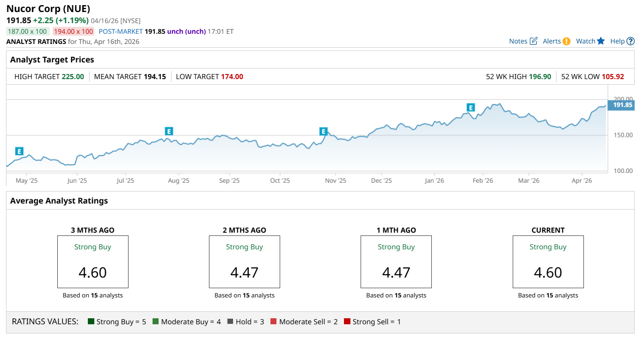Select the CURRENT rating box showing 4.60

click(548, 262)
